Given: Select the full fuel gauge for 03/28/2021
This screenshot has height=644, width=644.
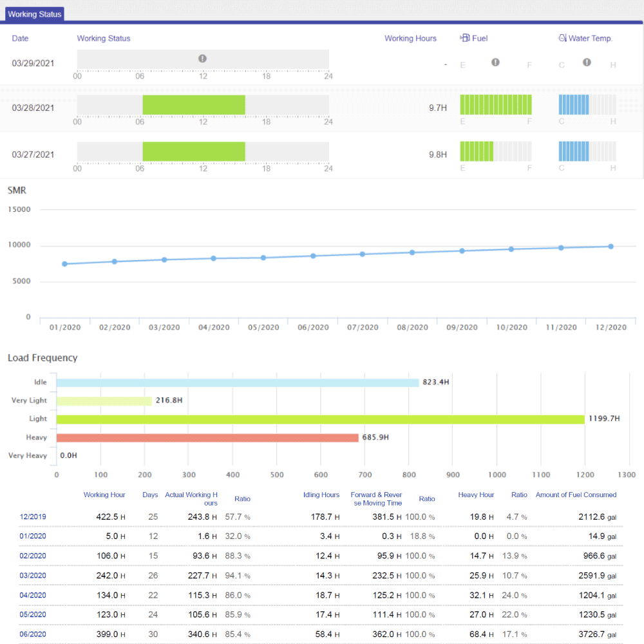Looking at the screenshot, I should tap(496, 105).
